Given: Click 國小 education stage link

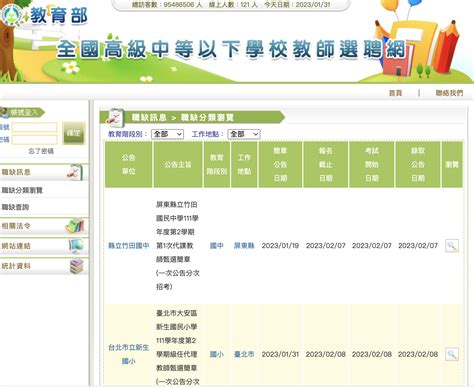Looking at the screenshot, I should click(x=217, y=354).
